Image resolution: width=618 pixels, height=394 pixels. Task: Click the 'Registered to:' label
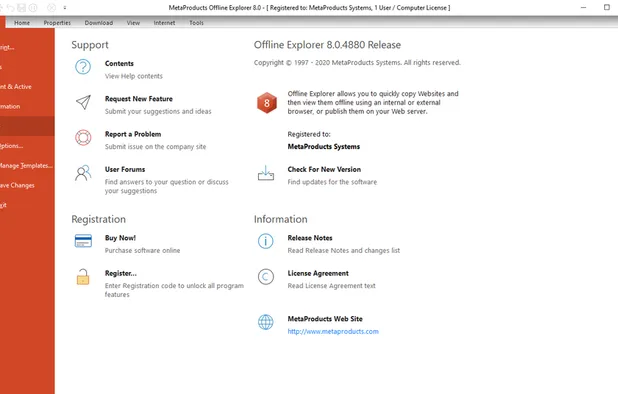(309, 134)
